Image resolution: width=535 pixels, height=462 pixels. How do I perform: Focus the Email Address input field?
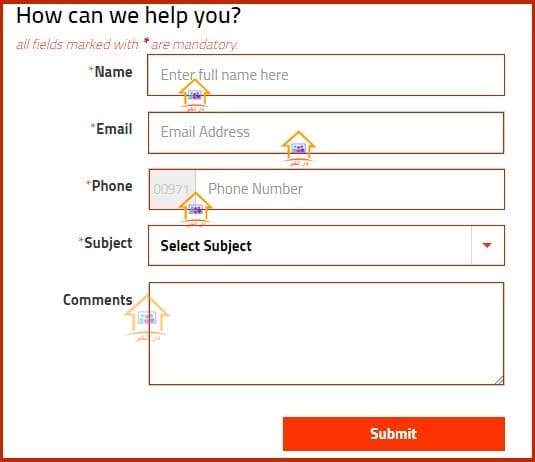[326, 133]
